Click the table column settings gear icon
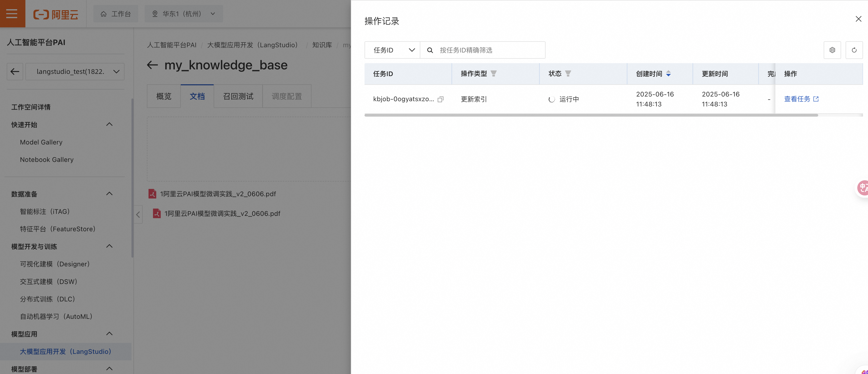Viewport: 868px width, 374px height. point(832,50)
